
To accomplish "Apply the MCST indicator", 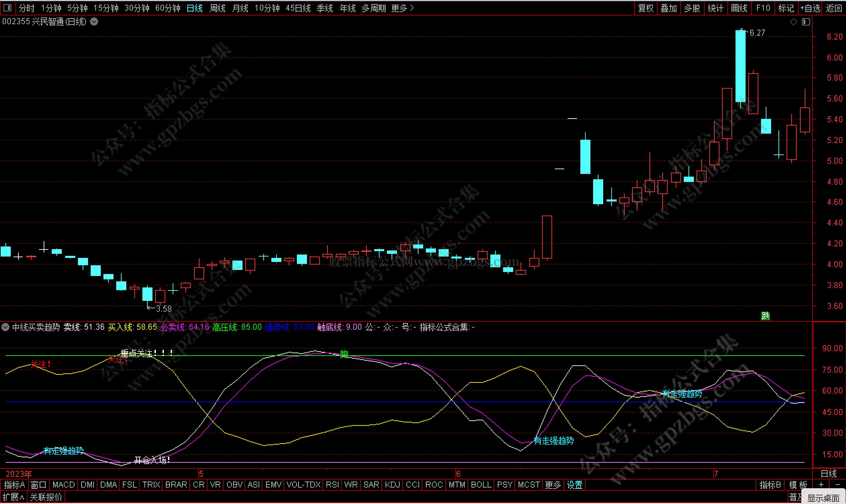I will click(x=528, y=485).
